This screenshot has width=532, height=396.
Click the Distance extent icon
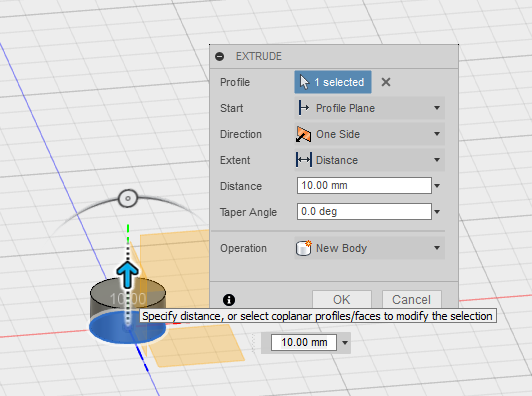(304, 160)
